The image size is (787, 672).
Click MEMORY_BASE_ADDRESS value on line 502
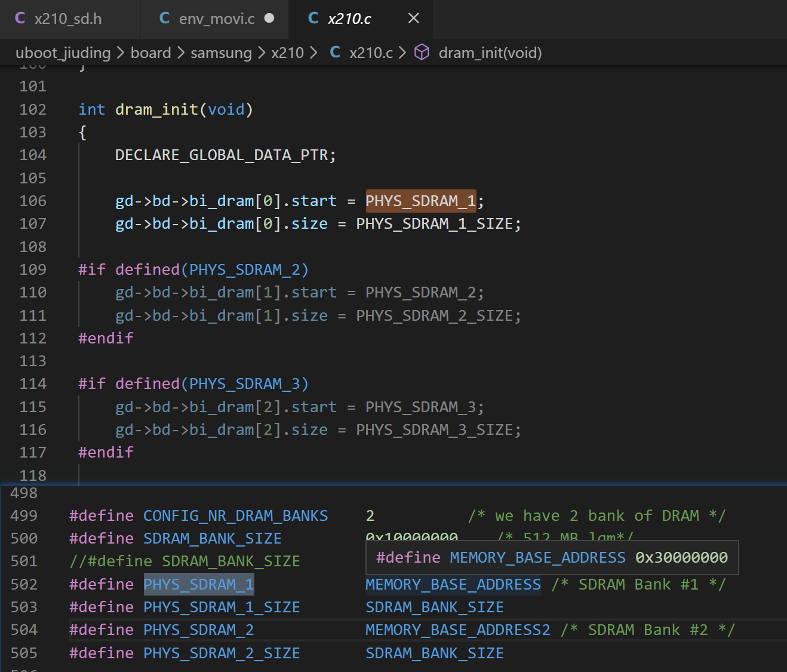coord(453,584)
